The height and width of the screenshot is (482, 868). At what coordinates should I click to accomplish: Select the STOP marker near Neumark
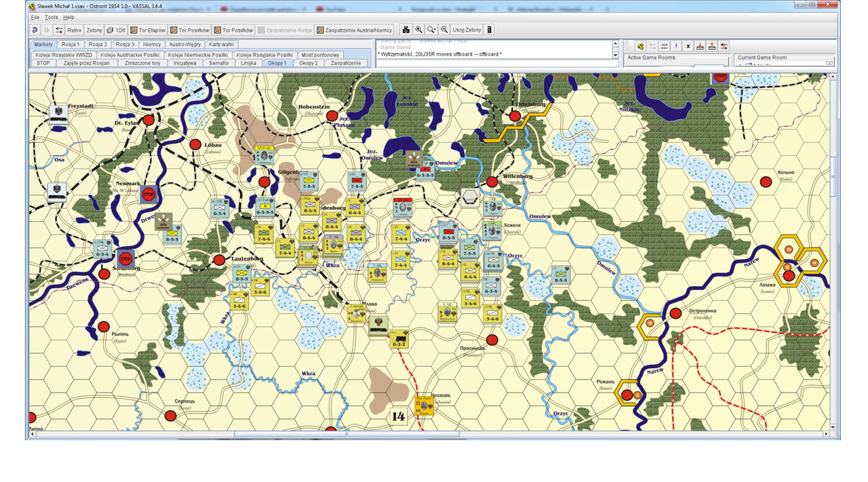coord(149,195)
